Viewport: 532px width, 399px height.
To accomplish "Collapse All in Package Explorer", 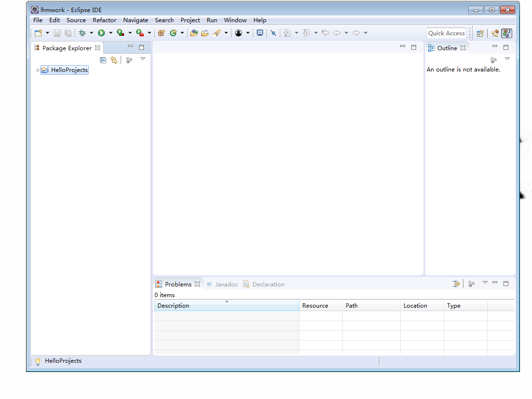I will (x=103, y=60).
